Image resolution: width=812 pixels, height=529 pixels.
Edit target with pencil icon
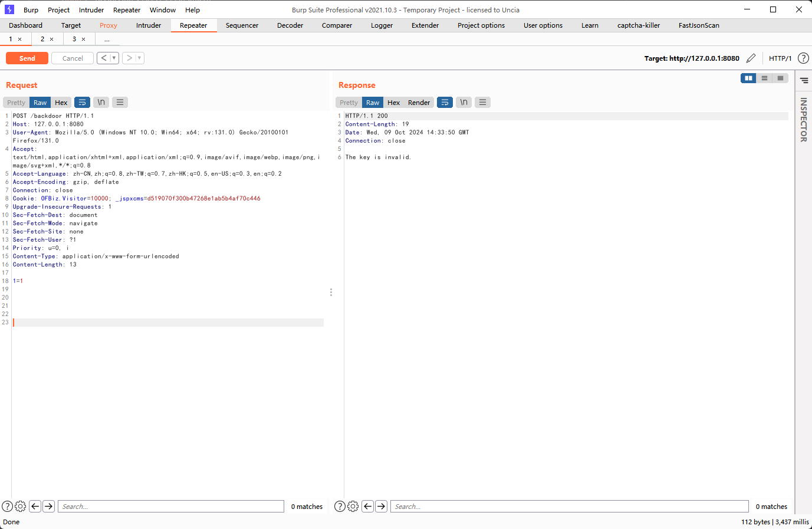(x=751, y=58)
